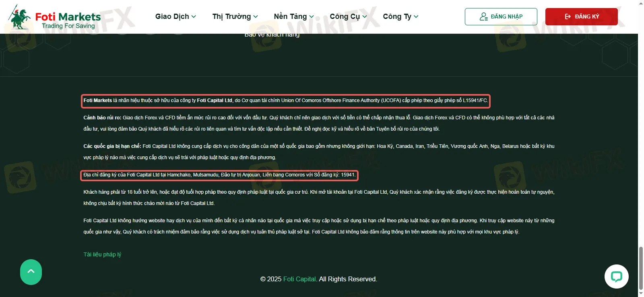Click the highlighted registered address line
Screen dimensions: 644x297
point(219,175)
